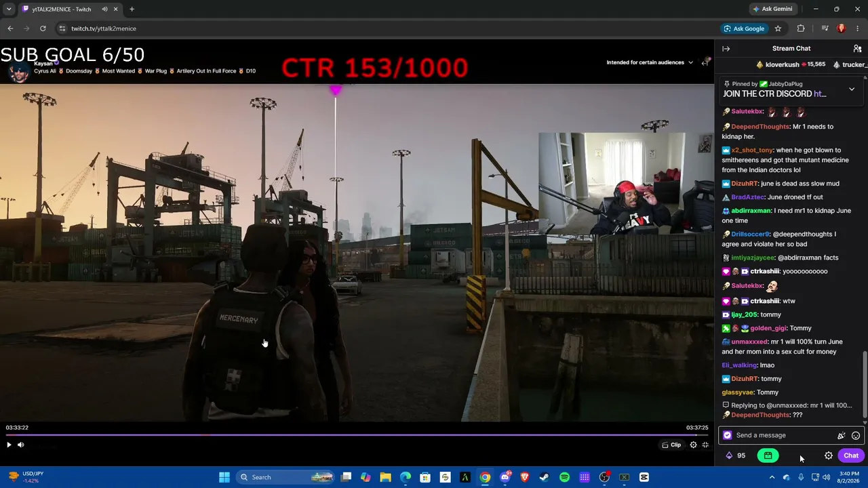Send message with the Chat button

[x=851, y=455]
